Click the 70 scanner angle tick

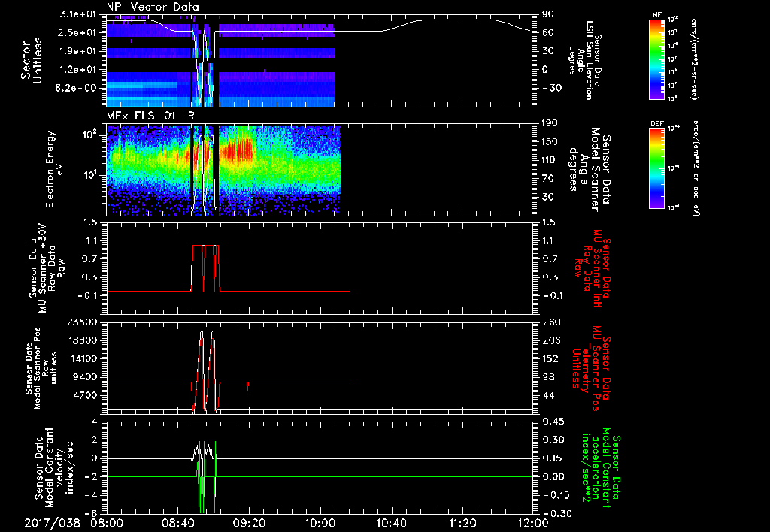pos(548,179)
